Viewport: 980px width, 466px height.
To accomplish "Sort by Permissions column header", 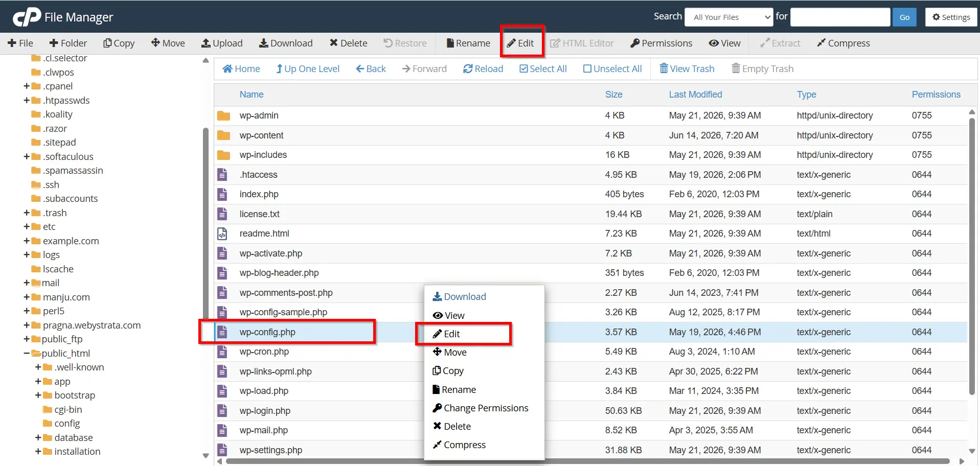I will pos(936,95).
